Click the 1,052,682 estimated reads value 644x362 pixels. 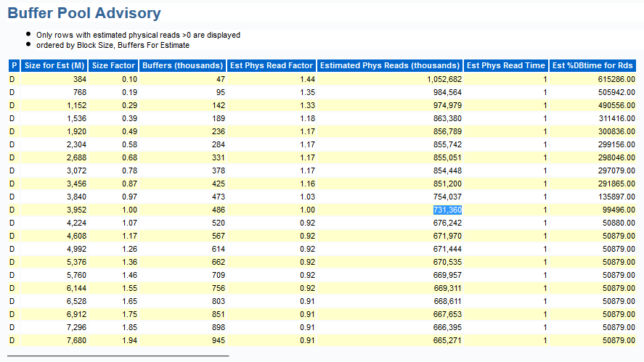[444, 79]
